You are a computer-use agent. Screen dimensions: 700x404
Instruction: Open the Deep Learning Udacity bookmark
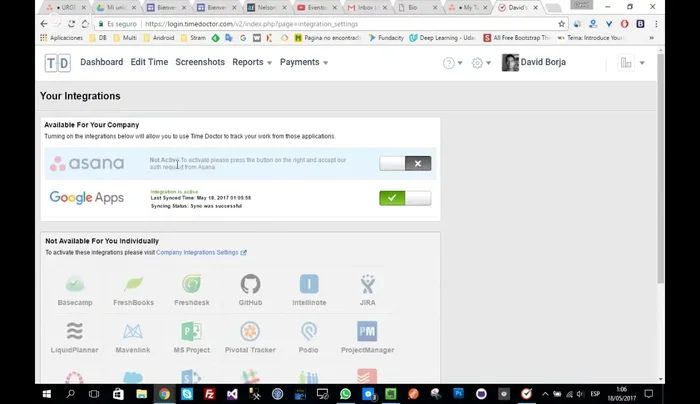(442, 38)
